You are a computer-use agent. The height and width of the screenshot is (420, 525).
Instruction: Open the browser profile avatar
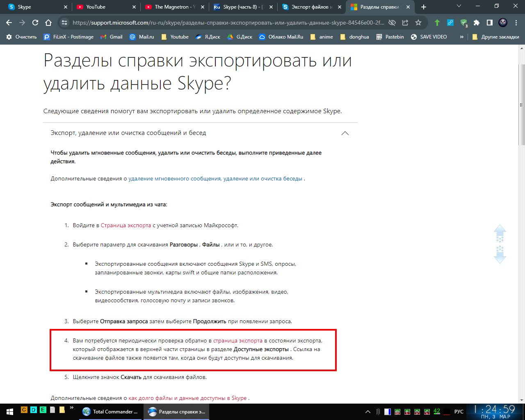point(503,23)
